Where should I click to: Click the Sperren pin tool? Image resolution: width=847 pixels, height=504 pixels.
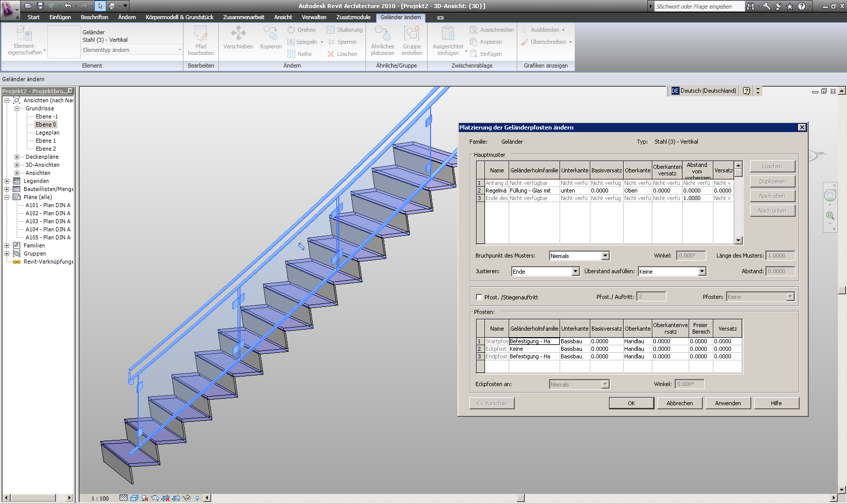(342, 42)
